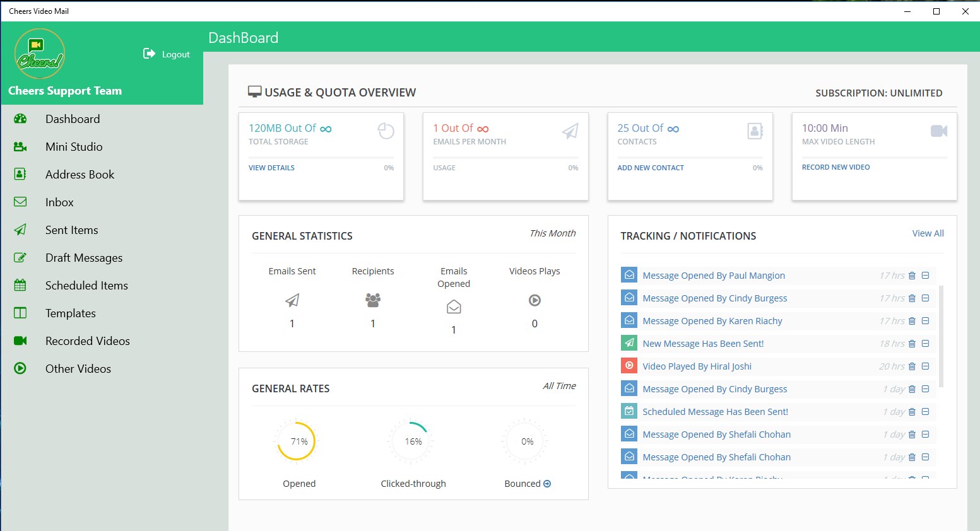Open Dashboard from sidebar
Screen dimensions: 980x531
pos(73,119)
